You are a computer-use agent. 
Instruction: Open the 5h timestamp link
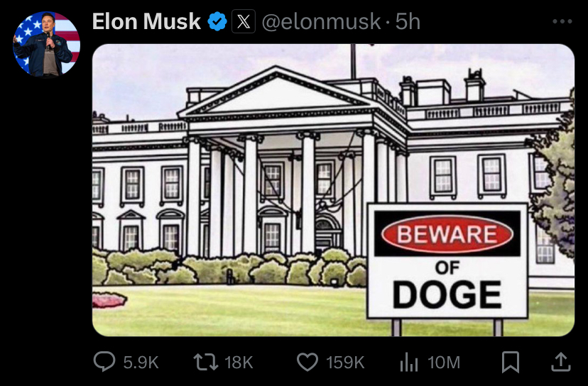pyautogui.click(x=408, y=22)
